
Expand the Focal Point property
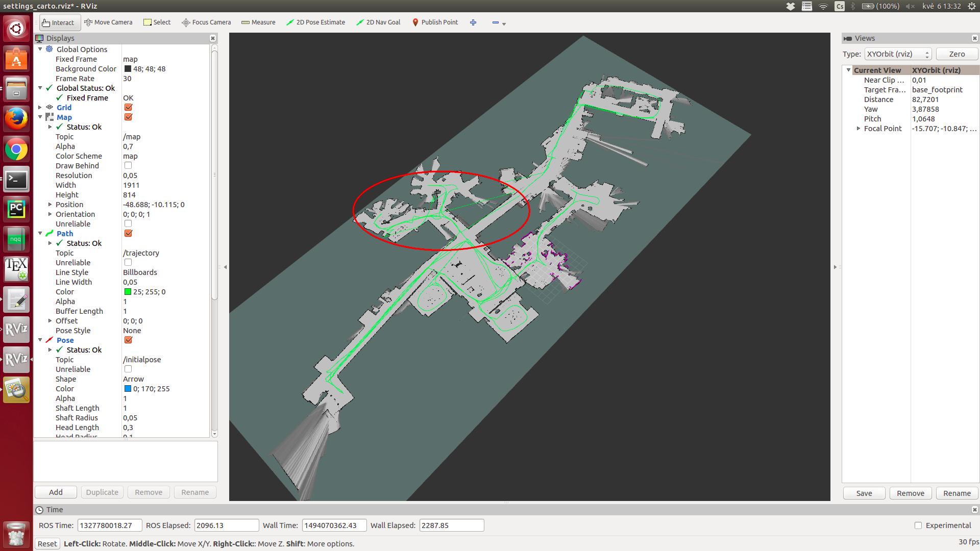point(859,129)
